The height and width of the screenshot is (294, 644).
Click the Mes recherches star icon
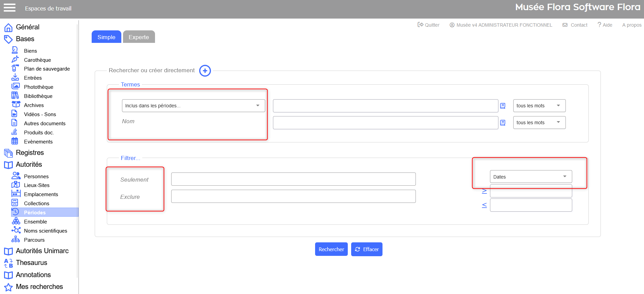tap(8, 287)
